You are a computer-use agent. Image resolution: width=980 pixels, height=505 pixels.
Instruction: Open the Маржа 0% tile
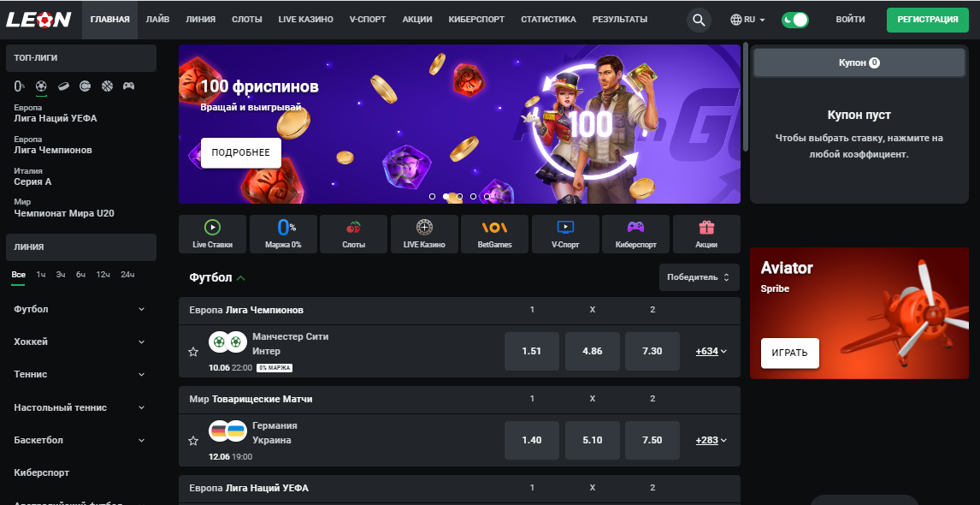(x=283, y=234)
